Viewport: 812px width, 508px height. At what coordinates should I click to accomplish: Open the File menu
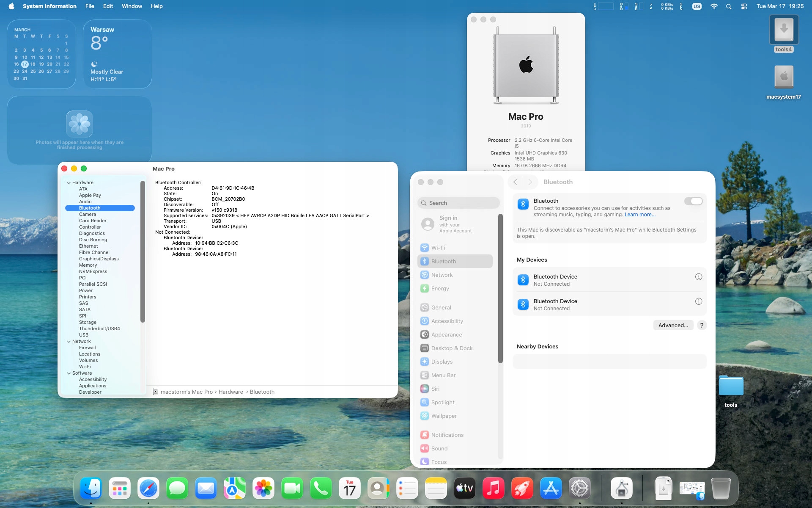[x=90, y=6]
